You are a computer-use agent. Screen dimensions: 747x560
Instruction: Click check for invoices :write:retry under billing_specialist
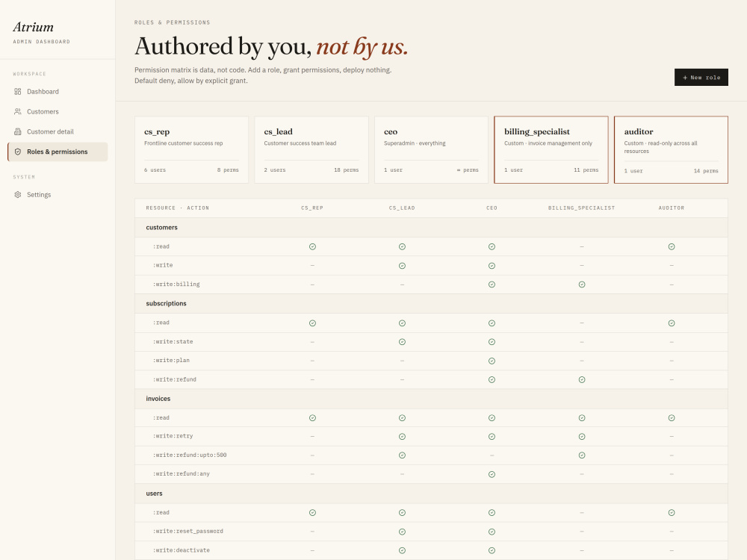coord(582,437)
